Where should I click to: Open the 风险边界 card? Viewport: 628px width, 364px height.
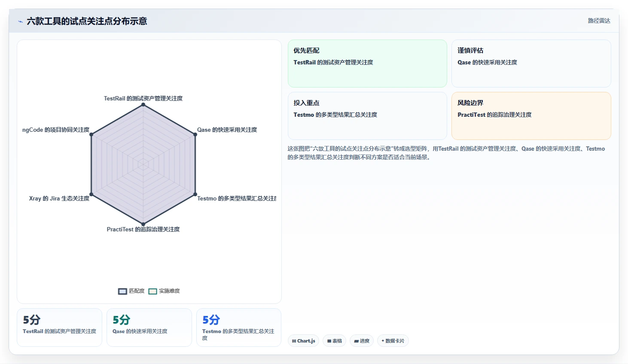tap(531, 116)
